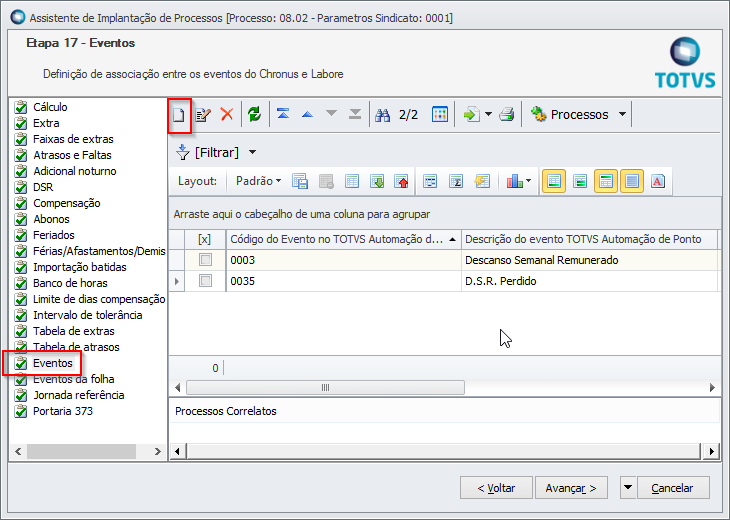Select the Banco de horas step

point(70,283)
